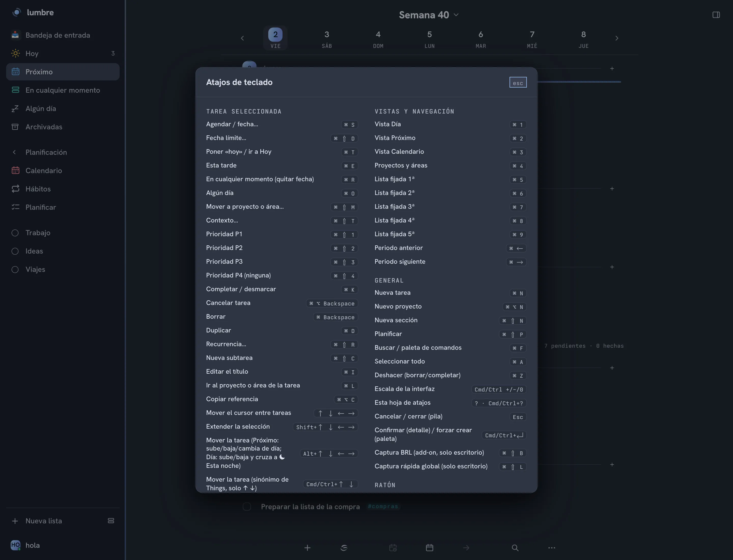733x560 pixels.
Task: Open Bandeja de entrada in sidebar
Action: (63, 35)
